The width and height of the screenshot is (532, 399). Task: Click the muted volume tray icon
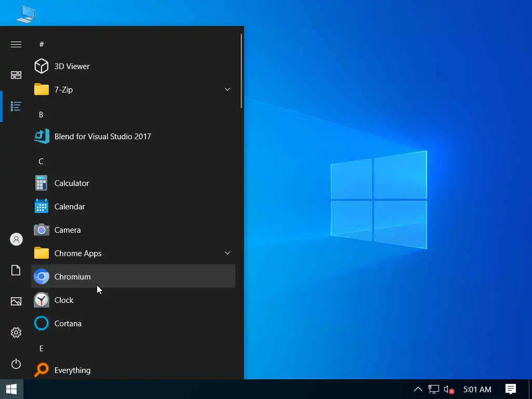449,390
